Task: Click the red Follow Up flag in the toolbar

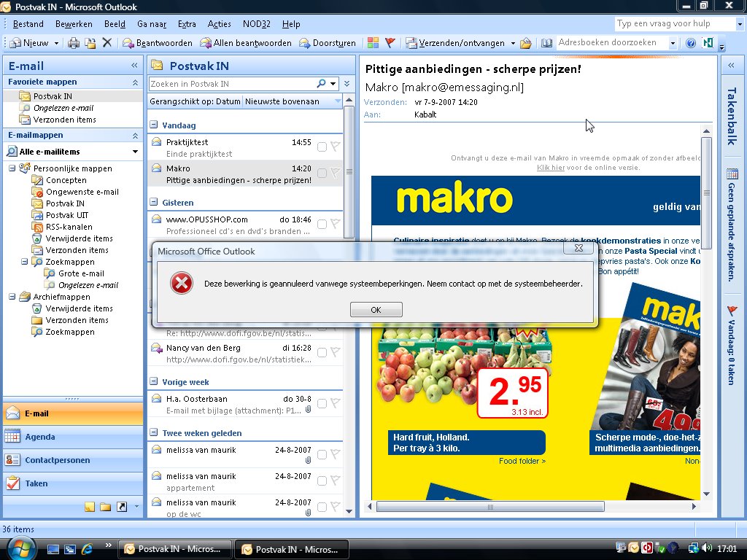Action: point(390,43)
